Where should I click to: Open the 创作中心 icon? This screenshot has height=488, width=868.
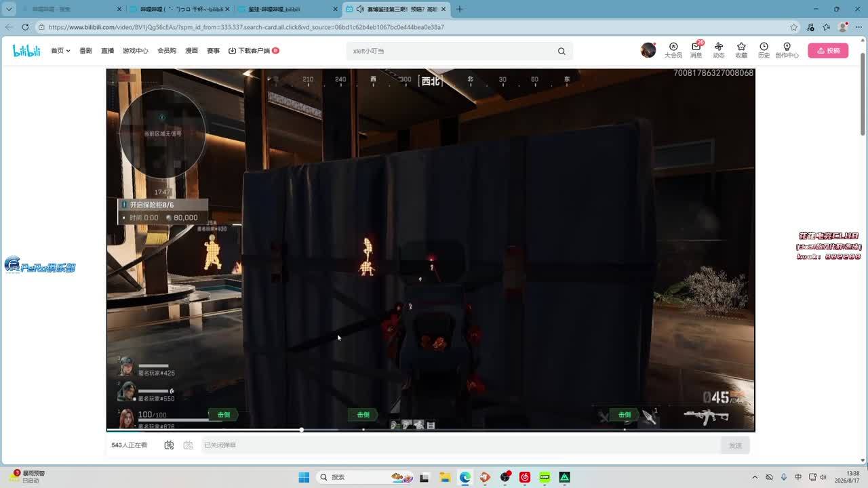[787, 50]
